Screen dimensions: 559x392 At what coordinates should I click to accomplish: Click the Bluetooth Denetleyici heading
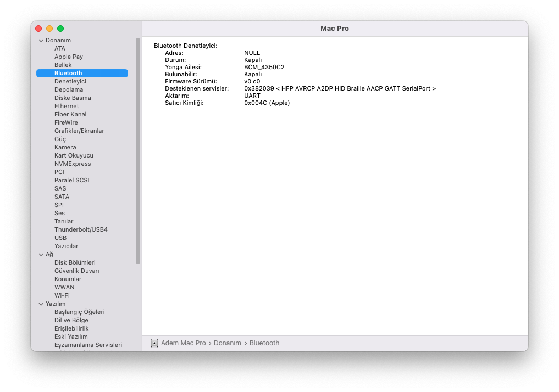point(185,46)
